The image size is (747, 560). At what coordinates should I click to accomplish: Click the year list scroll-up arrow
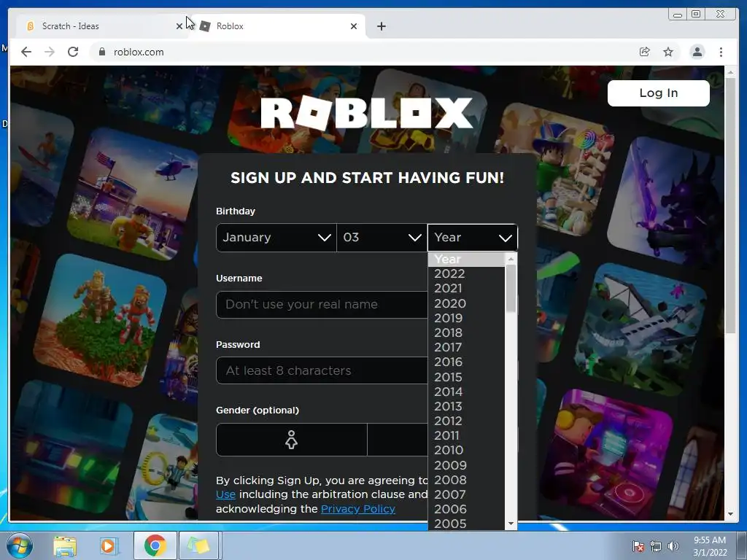point(511,259)
